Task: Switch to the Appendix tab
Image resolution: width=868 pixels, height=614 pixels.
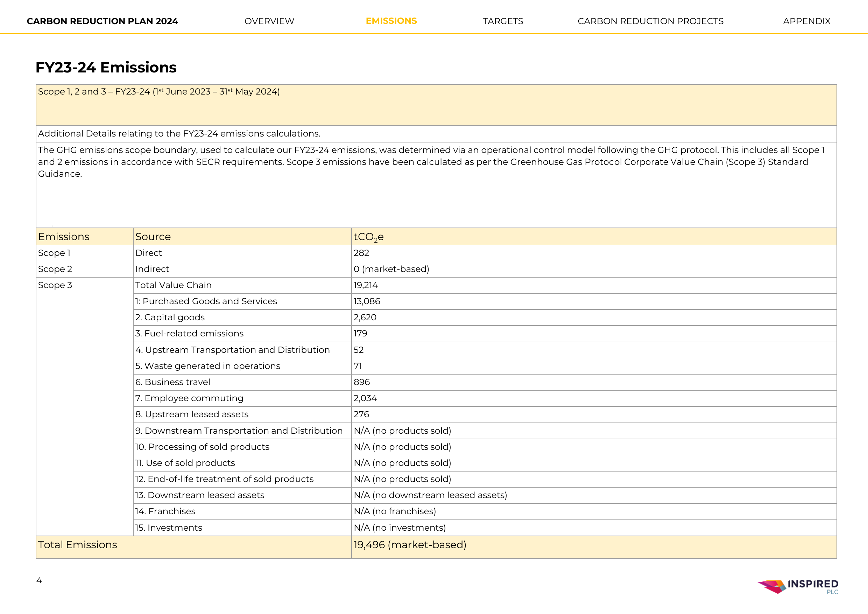Action: click(807, 21)
